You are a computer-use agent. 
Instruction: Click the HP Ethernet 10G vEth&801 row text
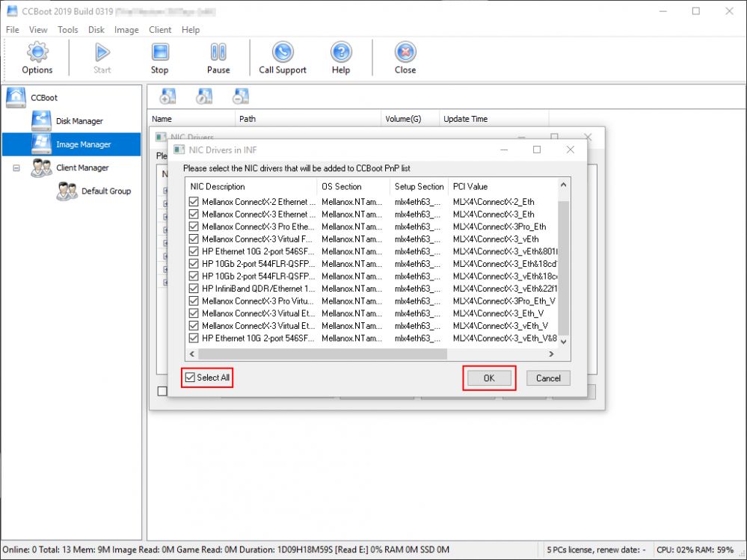pos(258,251)
